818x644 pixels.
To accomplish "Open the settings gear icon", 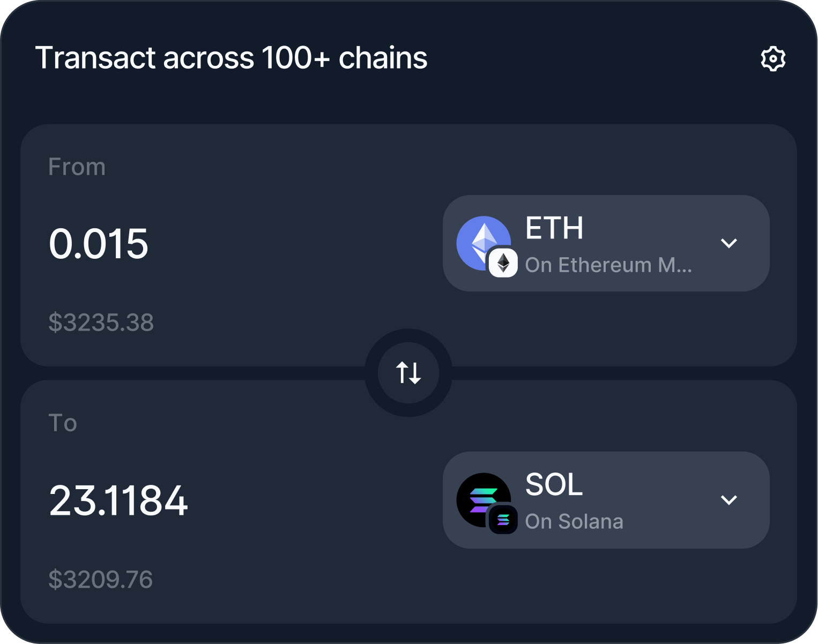I will (772, 59).
